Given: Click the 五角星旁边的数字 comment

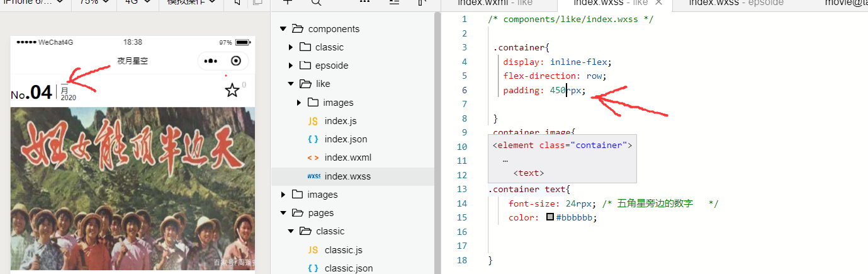Looking at the screenshot, I should click(x=660, y=203).
